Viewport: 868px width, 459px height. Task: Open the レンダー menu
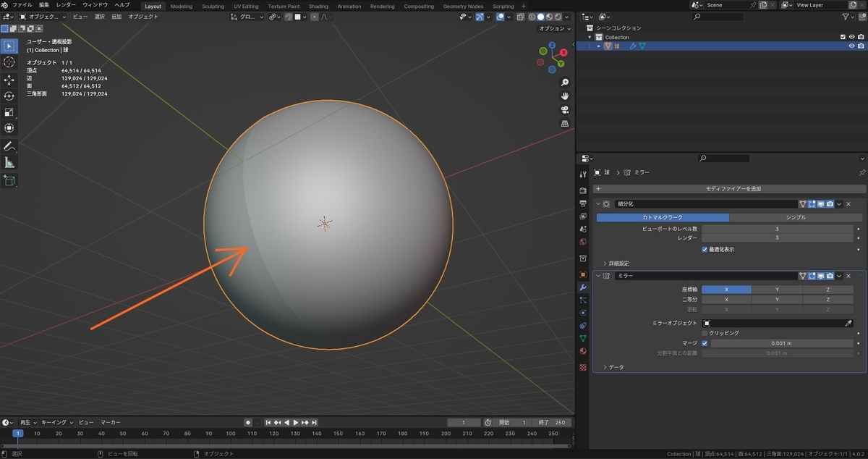pos(66,5)
